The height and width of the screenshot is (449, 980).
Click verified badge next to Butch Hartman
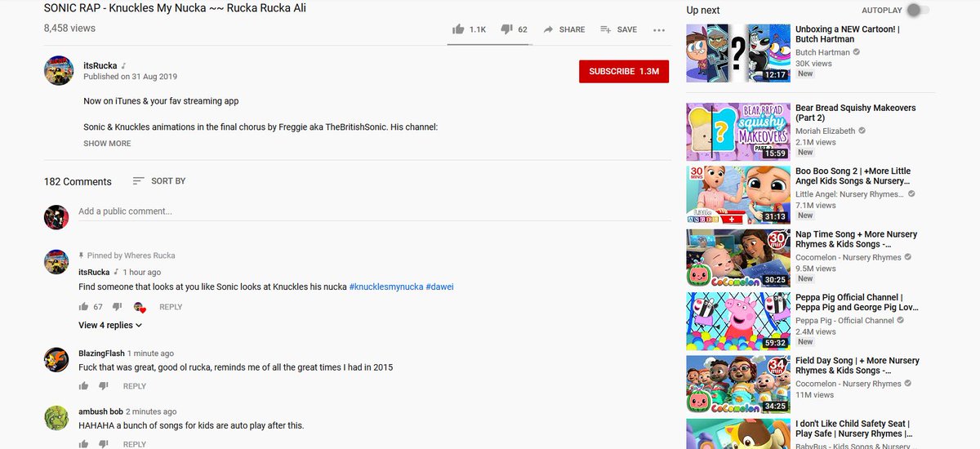point(856,52)
